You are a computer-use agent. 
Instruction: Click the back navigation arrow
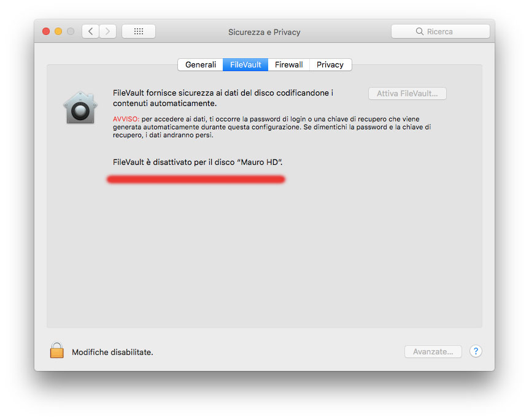(90, 31)
